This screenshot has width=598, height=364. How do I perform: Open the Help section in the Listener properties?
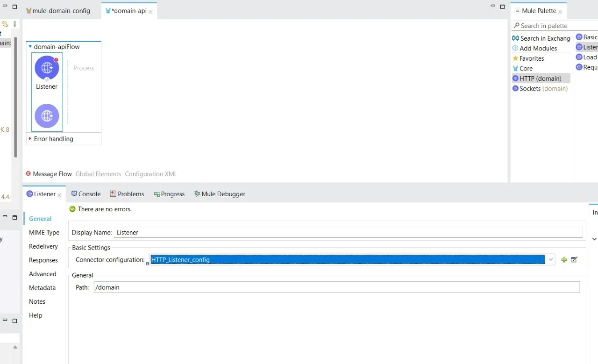(x=36, y=315)
